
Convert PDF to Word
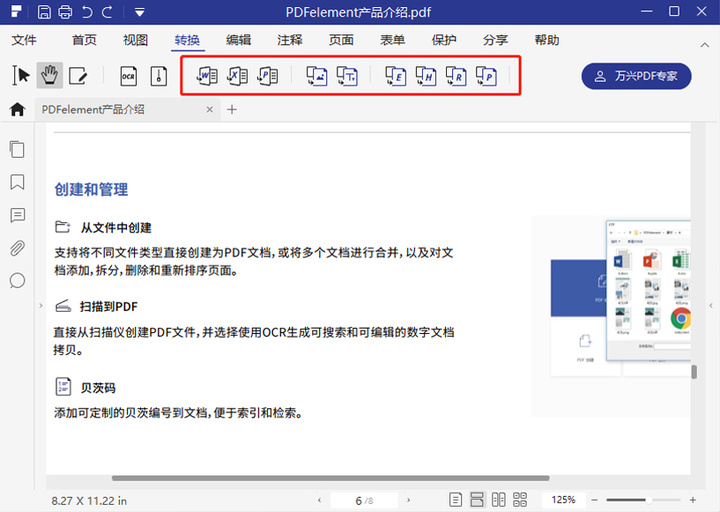tap(207, 76)
